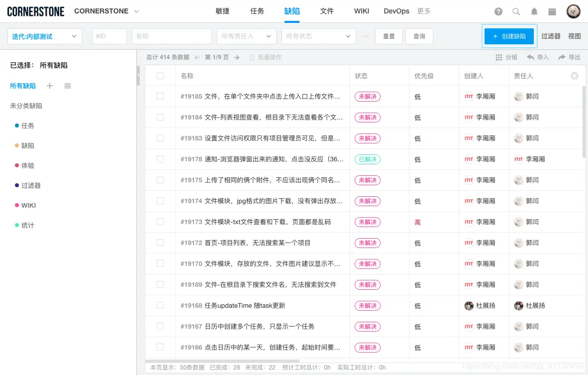The image size is (588, 375).
Task: Open the 迭代:内部测试 dropdown
Action: tap(44, 36)
